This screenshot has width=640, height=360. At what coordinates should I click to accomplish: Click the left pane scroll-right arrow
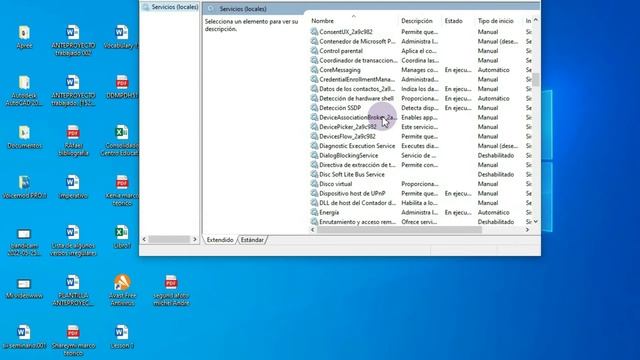pyautogui.click(x=195, y=239)
